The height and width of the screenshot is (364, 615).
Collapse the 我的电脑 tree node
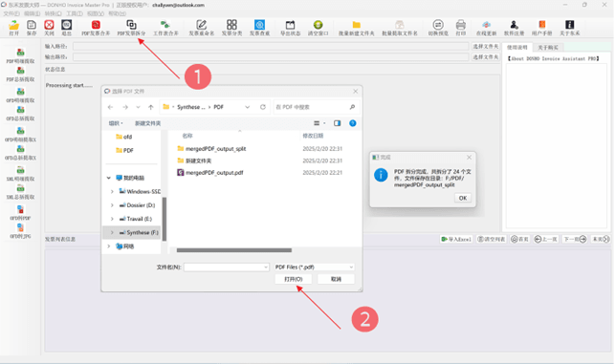pos(109,178)
